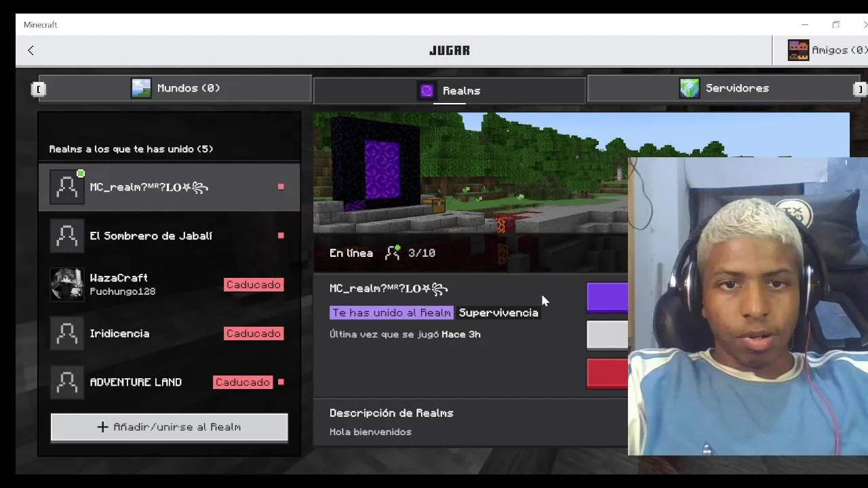The height and width of the screenshot is (488, 868).
Task: Click Añadir/unirse al Realm button
Action: 170,428
